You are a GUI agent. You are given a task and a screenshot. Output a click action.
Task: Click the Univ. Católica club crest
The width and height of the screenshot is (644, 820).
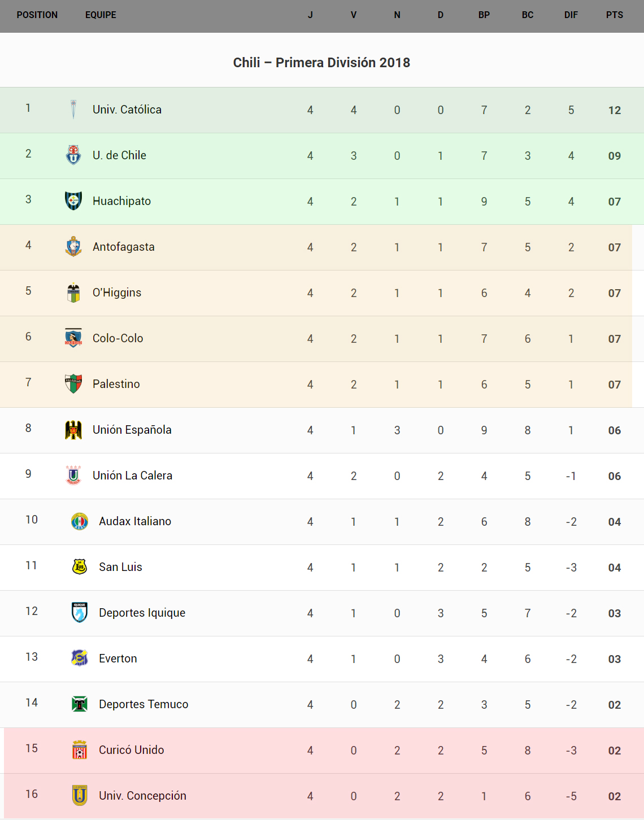(x=73, y=110)
